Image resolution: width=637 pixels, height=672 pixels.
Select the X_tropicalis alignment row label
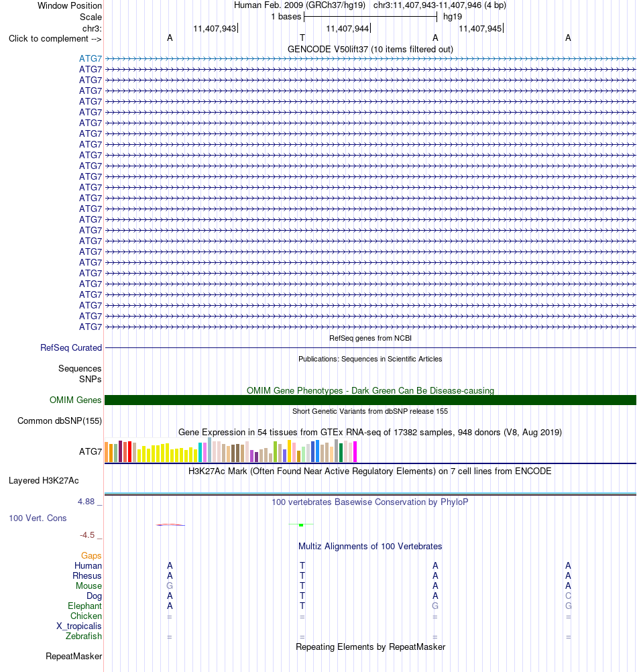pos(79,626)
